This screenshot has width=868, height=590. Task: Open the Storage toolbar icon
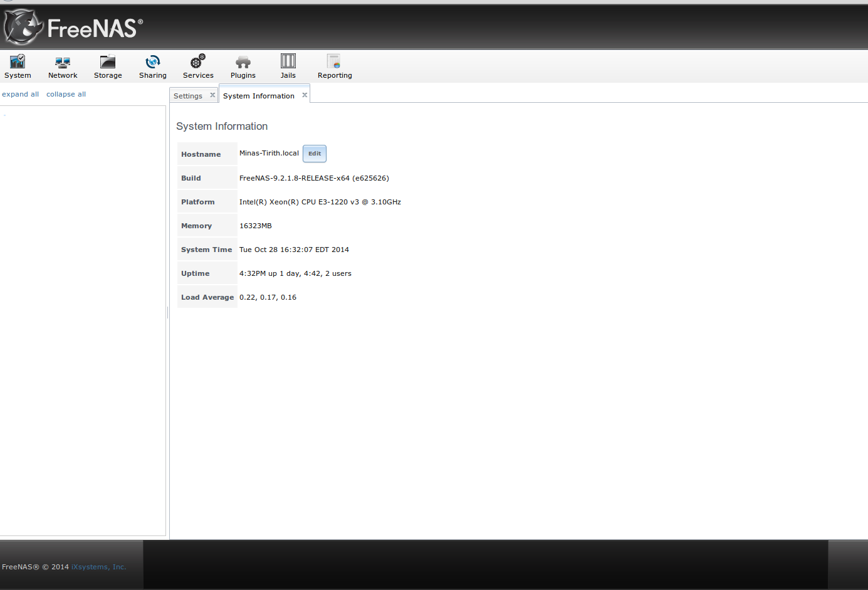tap(108, 66)
